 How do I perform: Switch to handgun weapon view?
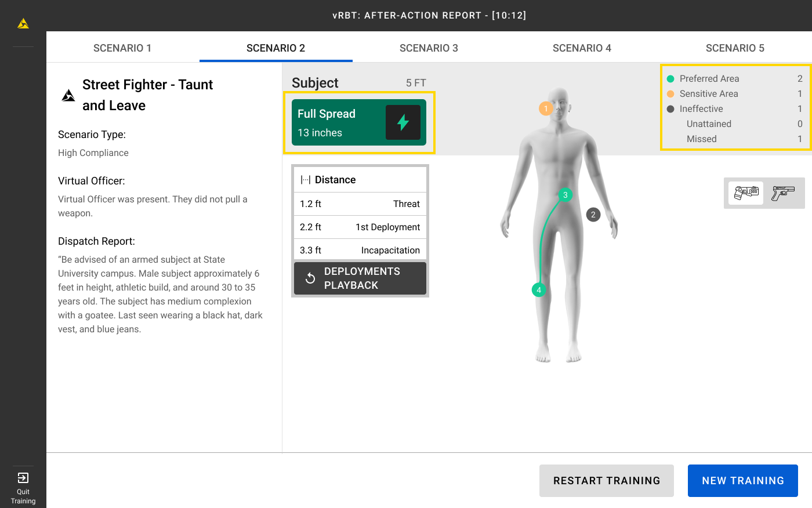tap(783, 193)
